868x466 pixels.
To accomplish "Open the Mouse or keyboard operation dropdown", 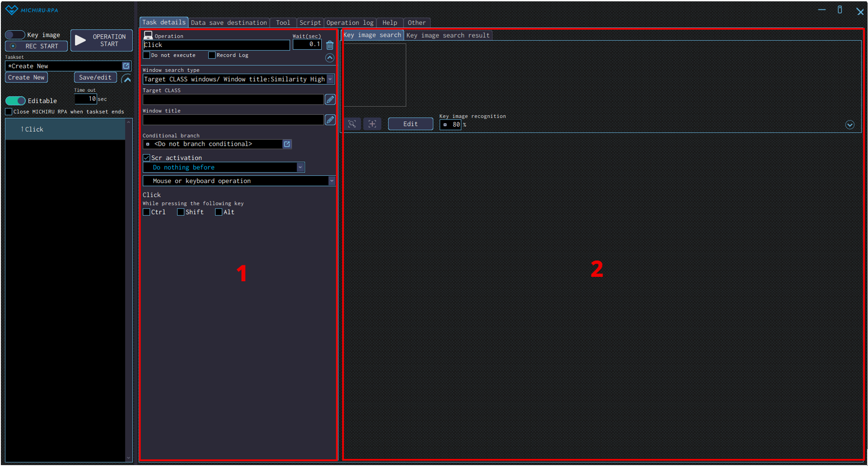I will point(331,181).
